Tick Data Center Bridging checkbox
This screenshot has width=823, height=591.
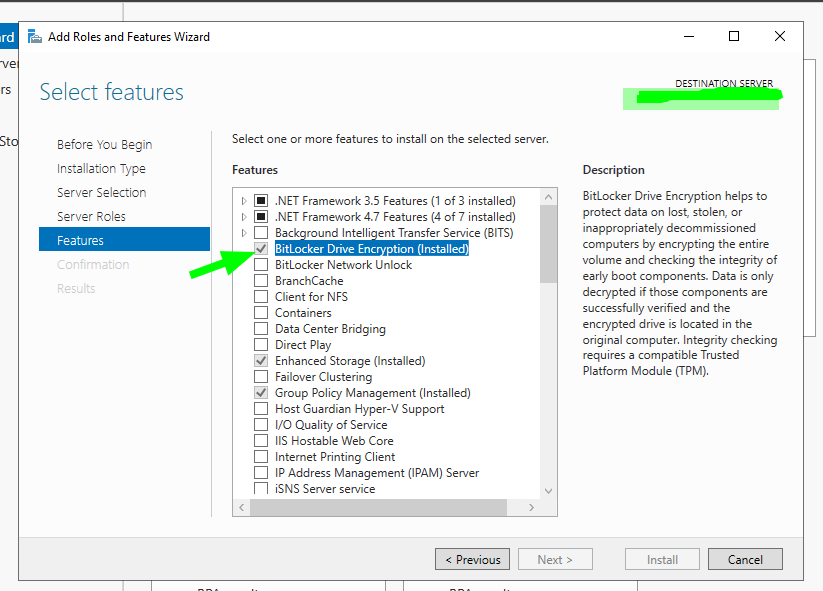coord(261,329)
